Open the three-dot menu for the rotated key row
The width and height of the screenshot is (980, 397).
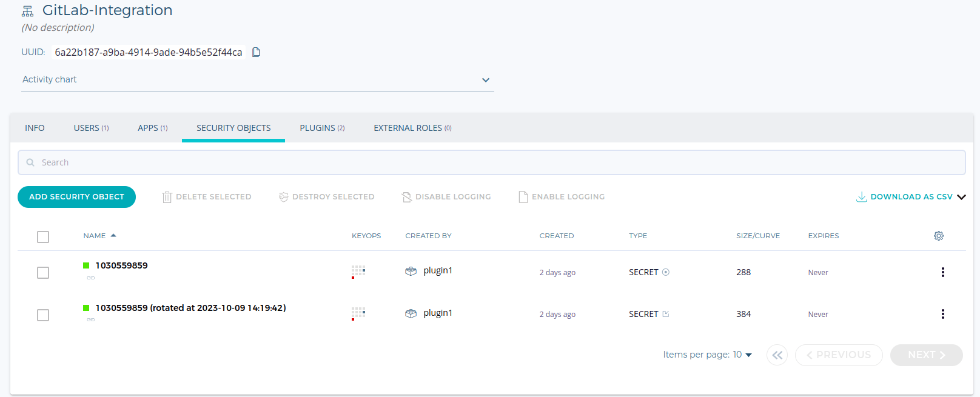click(942, 314)
